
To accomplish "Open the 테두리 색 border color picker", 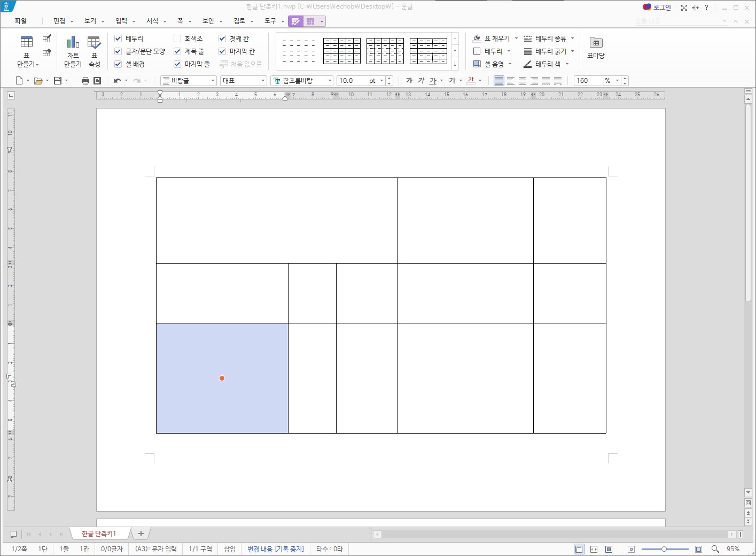I will click(546, 64).
